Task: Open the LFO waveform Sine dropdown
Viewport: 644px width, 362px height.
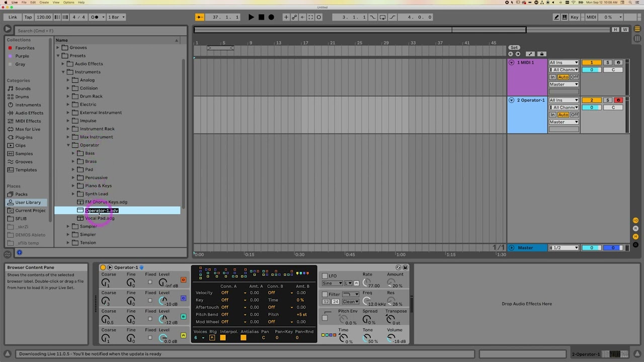Action: coord(333,284)
